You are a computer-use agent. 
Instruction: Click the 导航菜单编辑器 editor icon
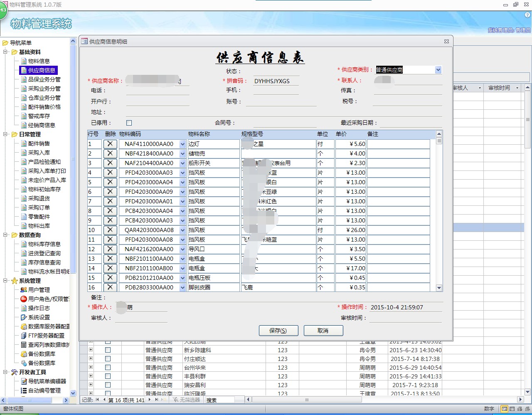24,381
